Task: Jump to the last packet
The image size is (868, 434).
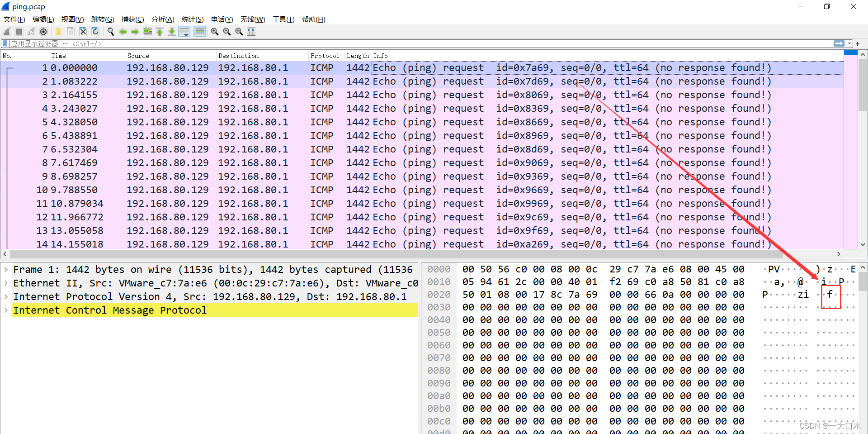Action: click(171, 31)
